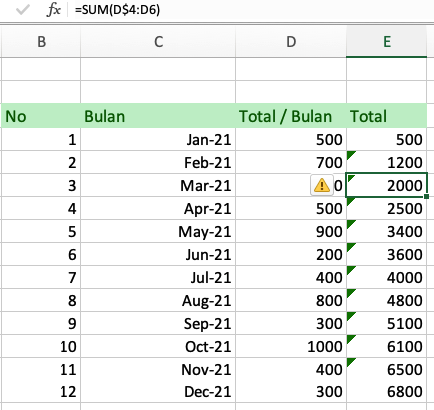434x410 pixels.
Task: Click the monthly value 800 for Aug-21
Action: [291, 300]
